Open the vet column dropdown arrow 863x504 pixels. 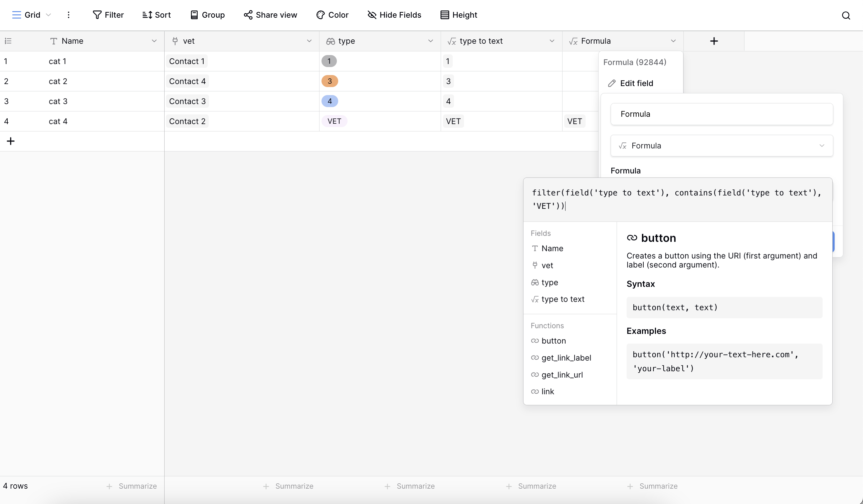[309, 41]
